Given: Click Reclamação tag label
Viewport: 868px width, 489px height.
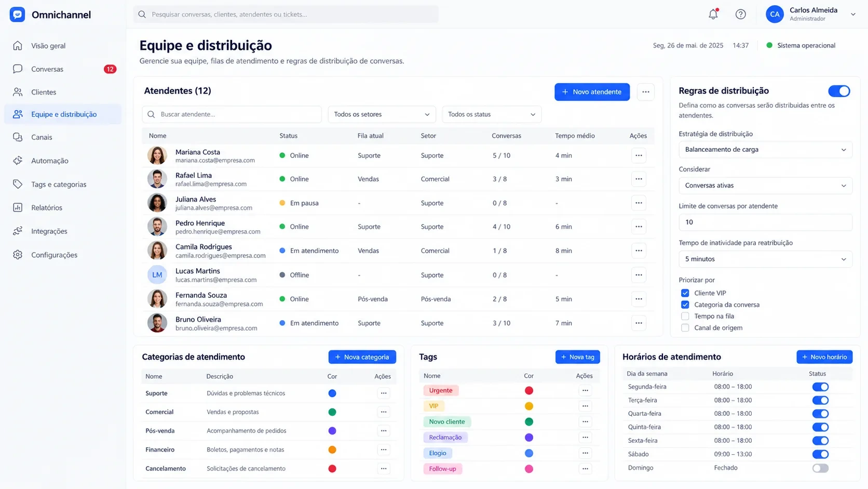Looking at the screenshot, I should 445,438.
